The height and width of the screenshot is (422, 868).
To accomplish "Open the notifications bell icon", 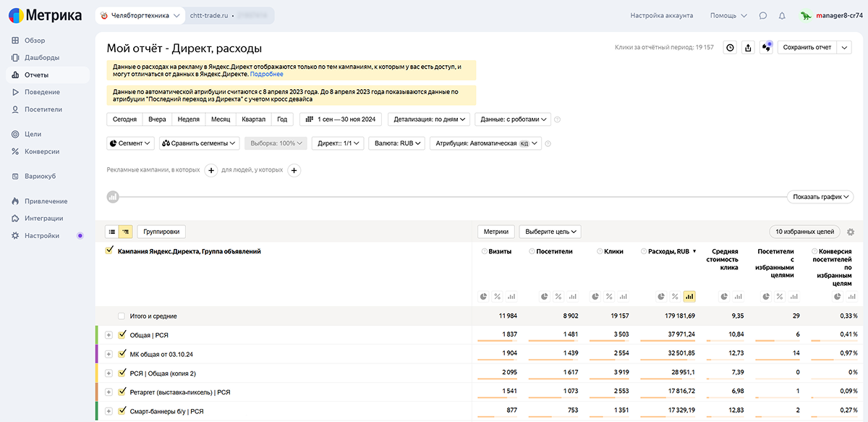I will (x=782, y=15).
